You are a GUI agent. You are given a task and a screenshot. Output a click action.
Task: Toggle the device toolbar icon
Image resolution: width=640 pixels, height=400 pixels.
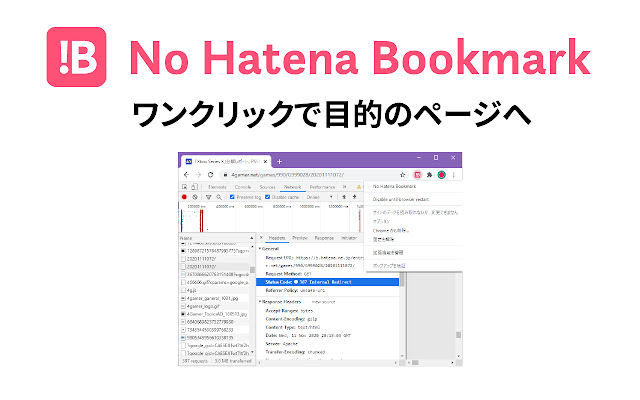(x=194, y=187)
